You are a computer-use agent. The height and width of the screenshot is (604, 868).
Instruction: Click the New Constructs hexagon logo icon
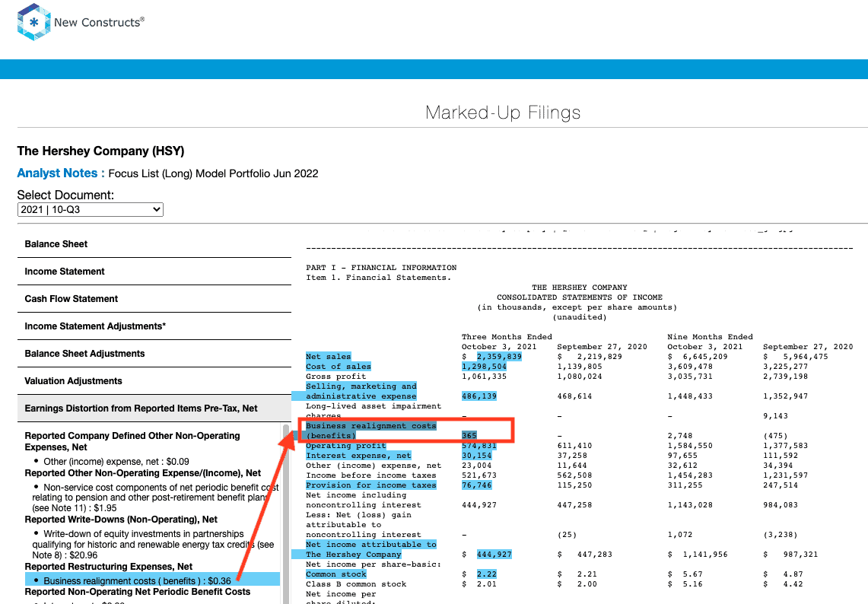coord(33,22)
